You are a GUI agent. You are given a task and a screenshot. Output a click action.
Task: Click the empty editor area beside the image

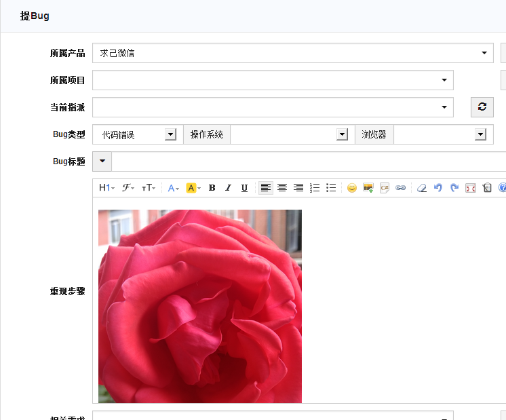[404, 300]
